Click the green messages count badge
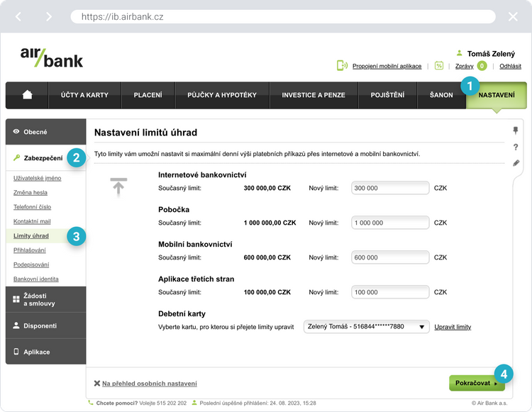The image size is (532, 412). pyautogui.click(x=482, y=66)
